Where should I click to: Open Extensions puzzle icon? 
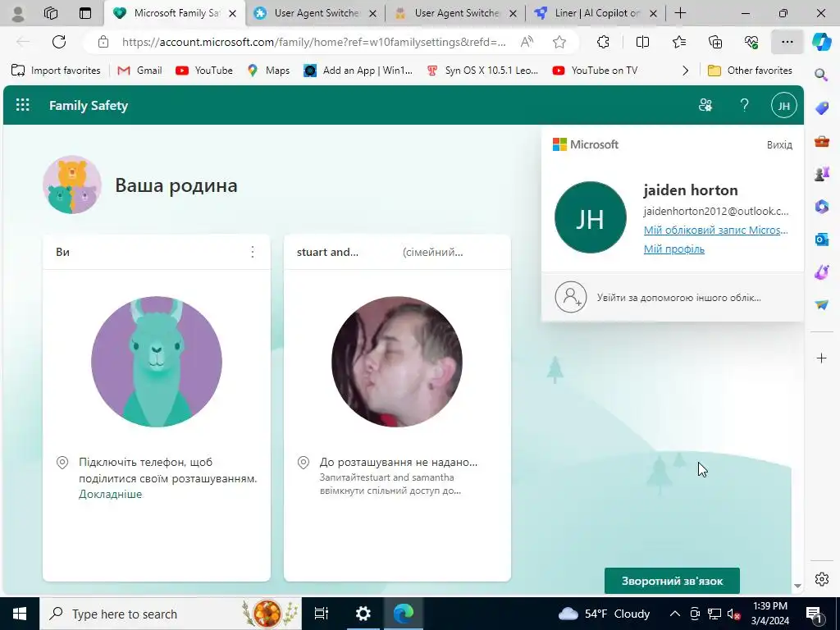[603, 42]
